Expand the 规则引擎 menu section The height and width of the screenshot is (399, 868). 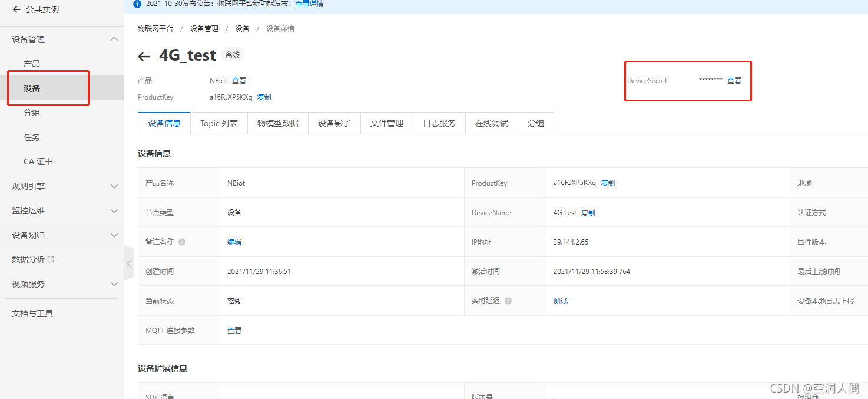pos(114,186)
